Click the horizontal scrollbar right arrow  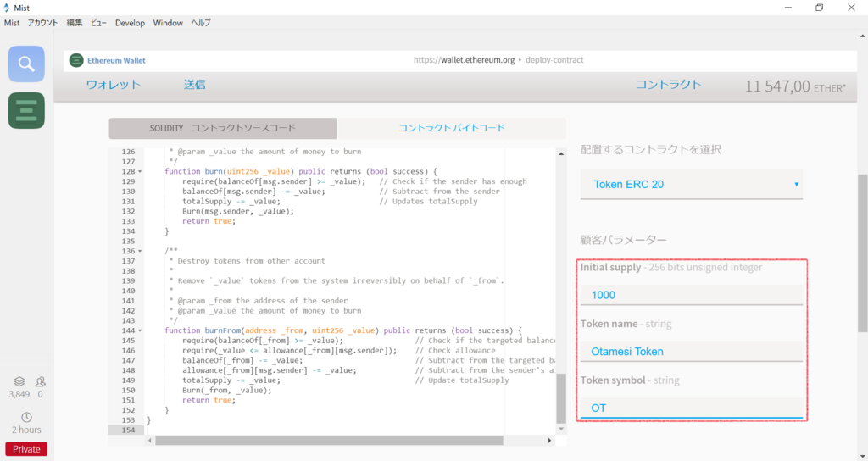point(549,441)
